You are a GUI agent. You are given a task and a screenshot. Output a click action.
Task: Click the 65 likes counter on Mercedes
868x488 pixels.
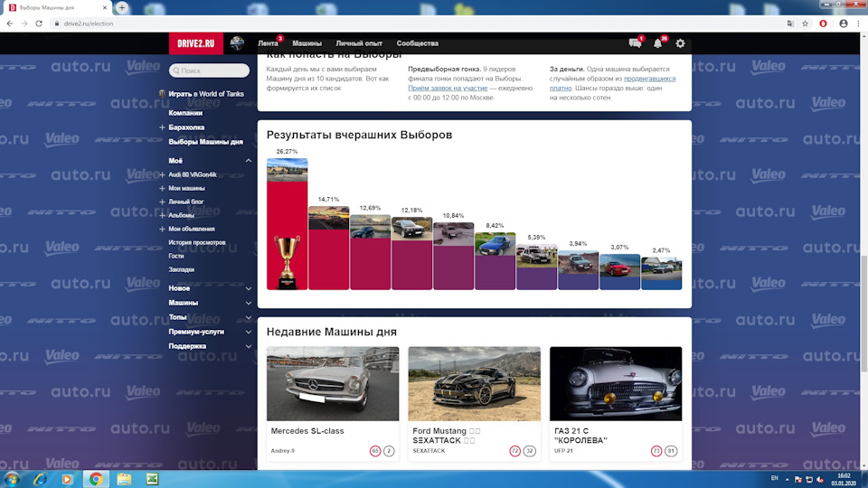(x=375, y=451)
